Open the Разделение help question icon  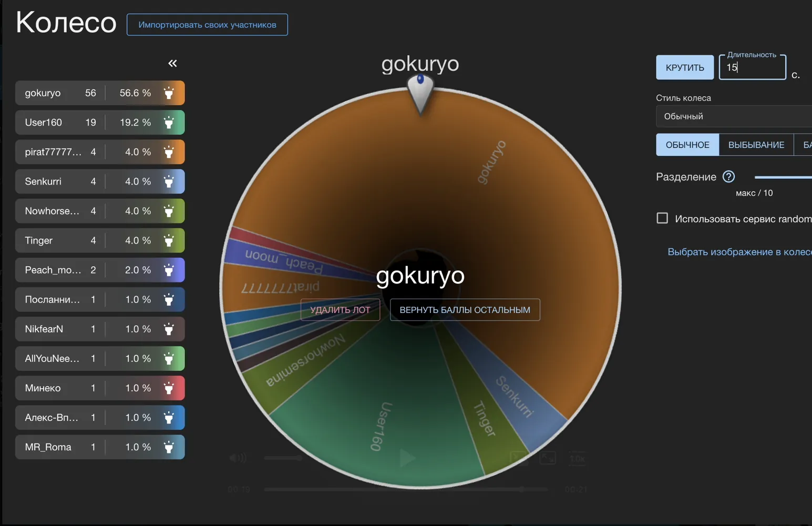click(728, 177)
